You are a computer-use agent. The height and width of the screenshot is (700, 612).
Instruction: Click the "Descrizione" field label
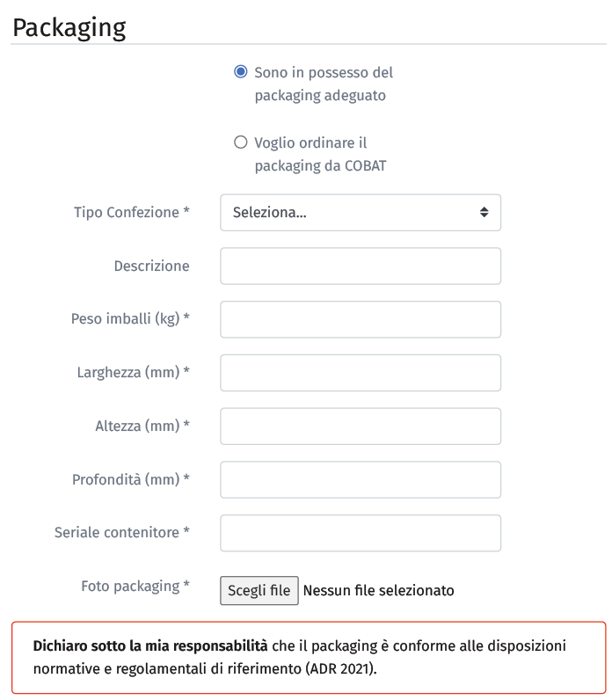[151, 266]
